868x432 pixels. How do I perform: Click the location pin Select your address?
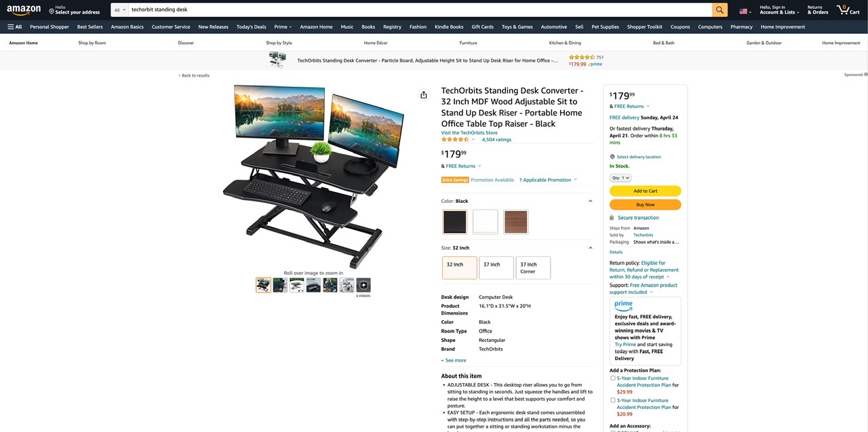(x=75, y=10)
